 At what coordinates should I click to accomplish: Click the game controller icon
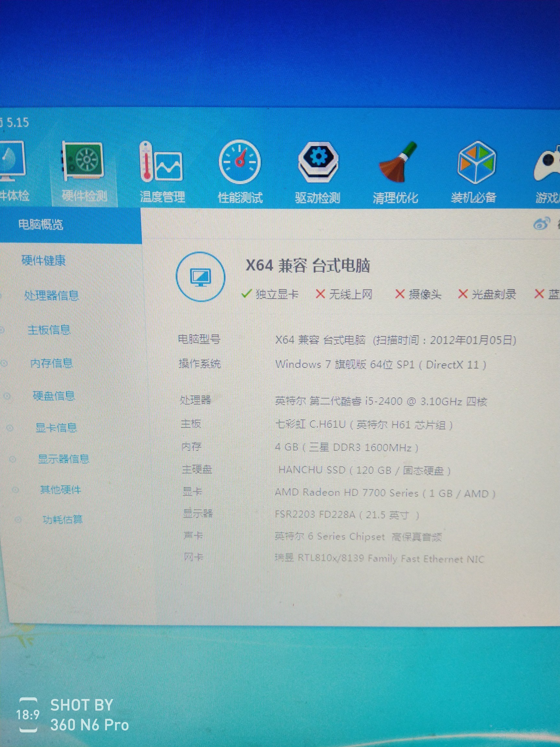548,163
